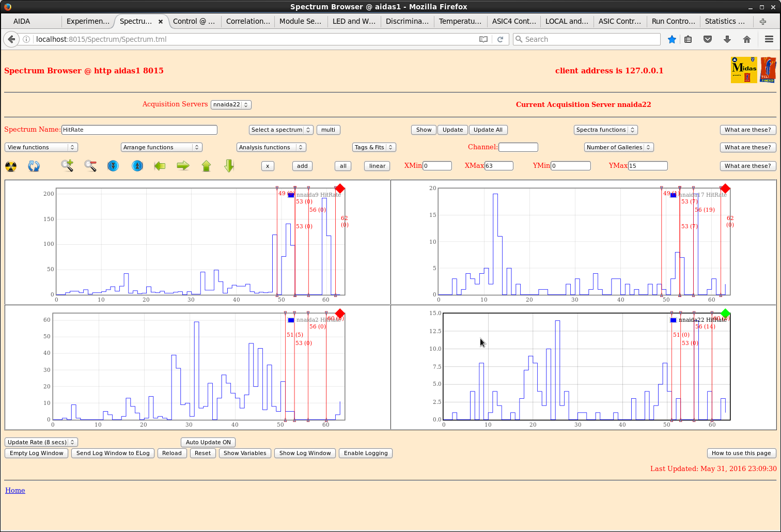The width and height of the screenshot is (781, 532).
Task: Open the Acquisition Servers nnaida22 dropdown
Action: point(231,104)
